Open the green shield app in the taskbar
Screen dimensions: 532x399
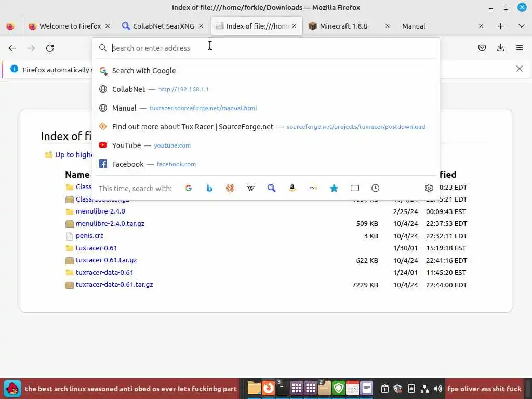tap(339, 389)
